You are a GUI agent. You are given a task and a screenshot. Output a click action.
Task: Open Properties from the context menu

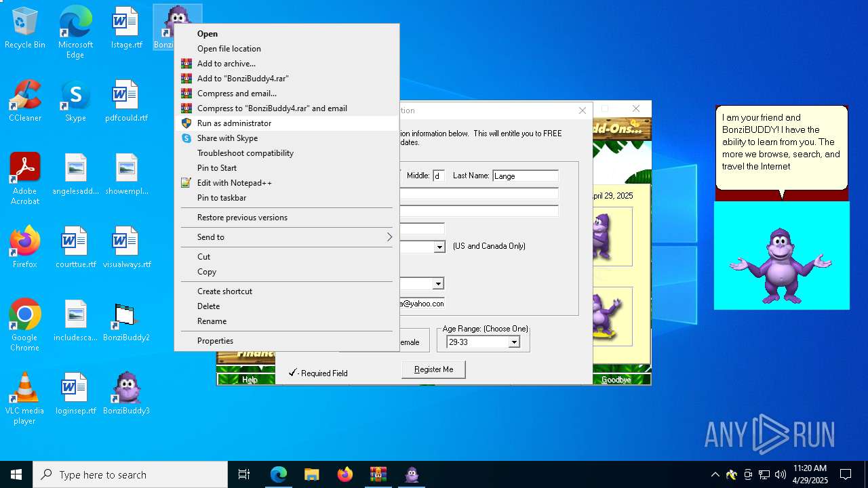[286, 341]
